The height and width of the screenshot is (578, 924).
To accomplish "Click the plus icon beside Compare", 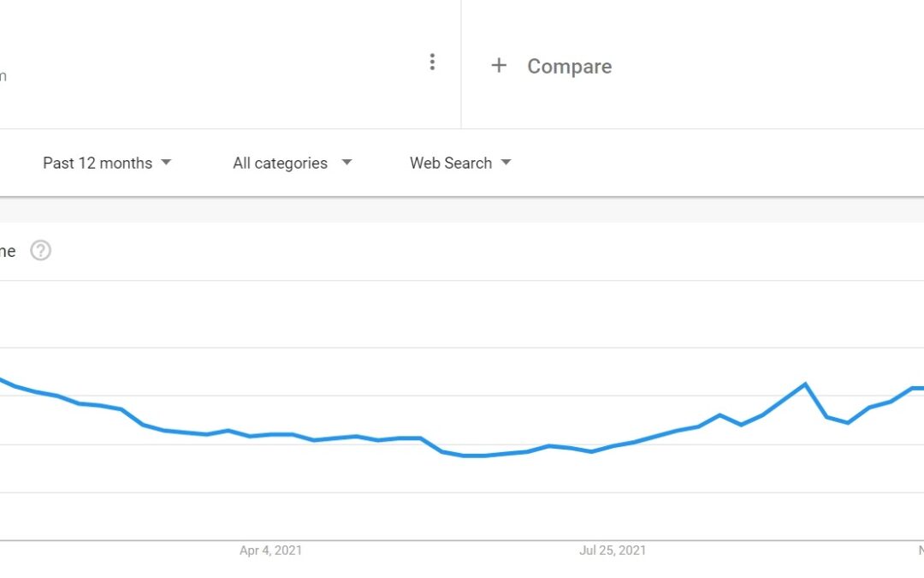I will [x=499, y=65].
